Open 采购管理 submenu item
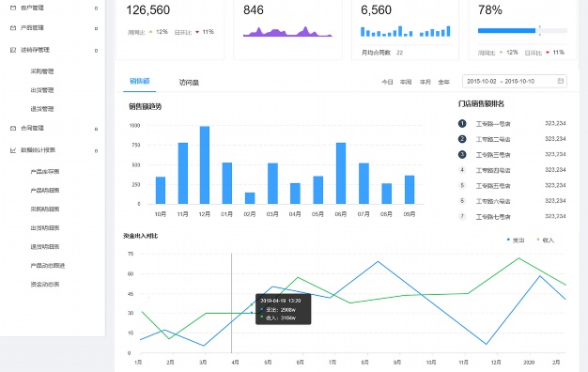 [x=42, y=71]
